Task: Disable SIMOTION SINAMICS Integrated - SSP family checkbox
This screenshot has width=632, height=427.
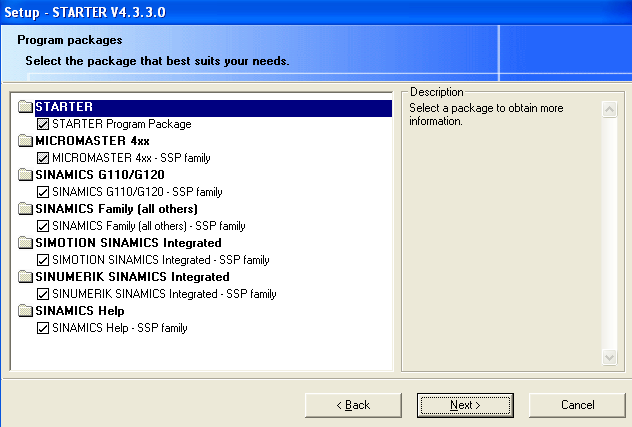Action: pos(43,260)
